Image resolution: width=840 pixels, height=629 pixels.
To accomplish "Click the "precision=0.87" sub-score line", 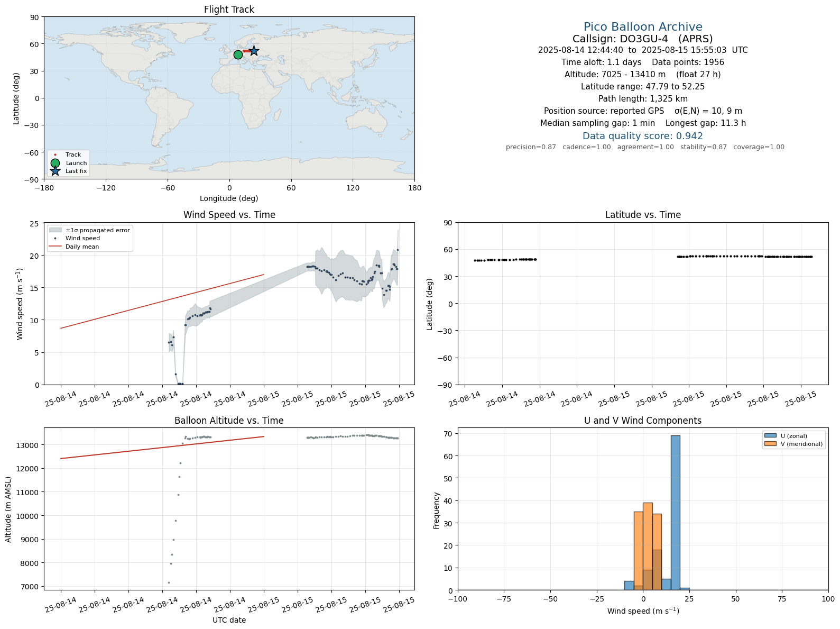I will point(645,147).
